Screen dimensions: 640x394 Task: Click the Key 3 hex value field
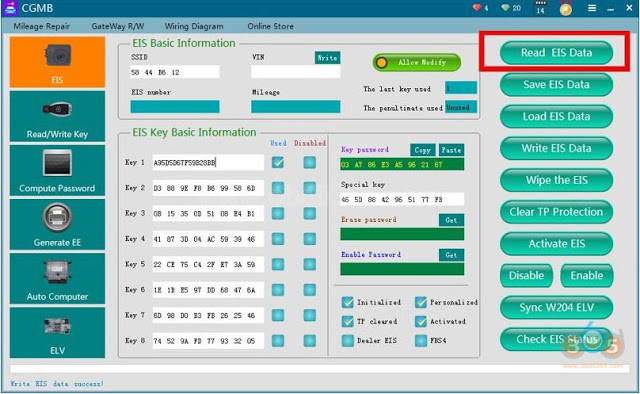pyautogui.click(x=208, y=214)
